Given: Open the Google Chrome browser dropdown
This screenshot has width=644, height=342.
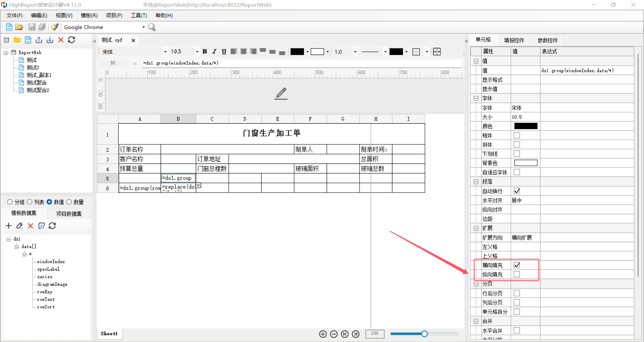Looking at the screenshot, I should click(x=144, y=27).
